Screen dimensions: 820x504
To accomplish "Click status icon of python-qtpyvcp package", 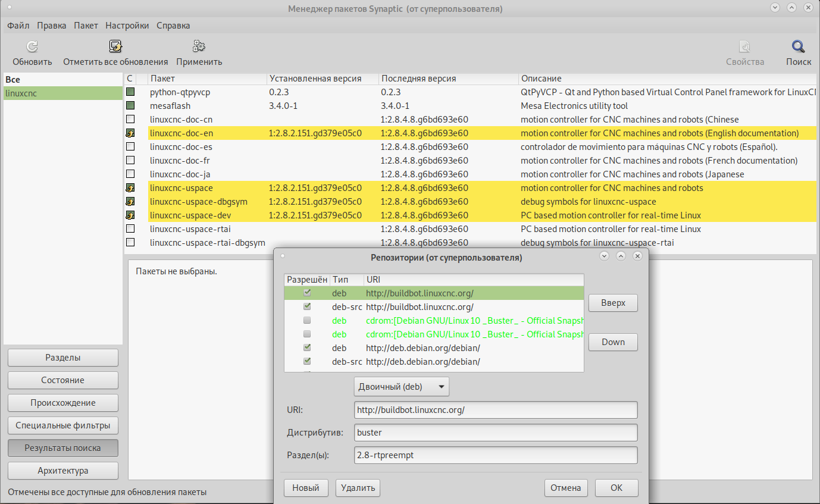I will [x=130, y=92].
